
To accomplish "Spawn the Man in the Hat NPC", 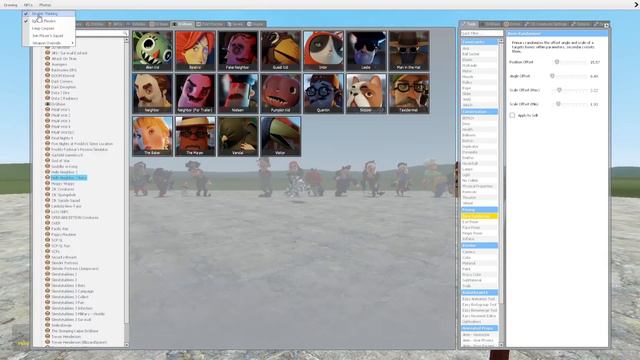I will point(409,51).
